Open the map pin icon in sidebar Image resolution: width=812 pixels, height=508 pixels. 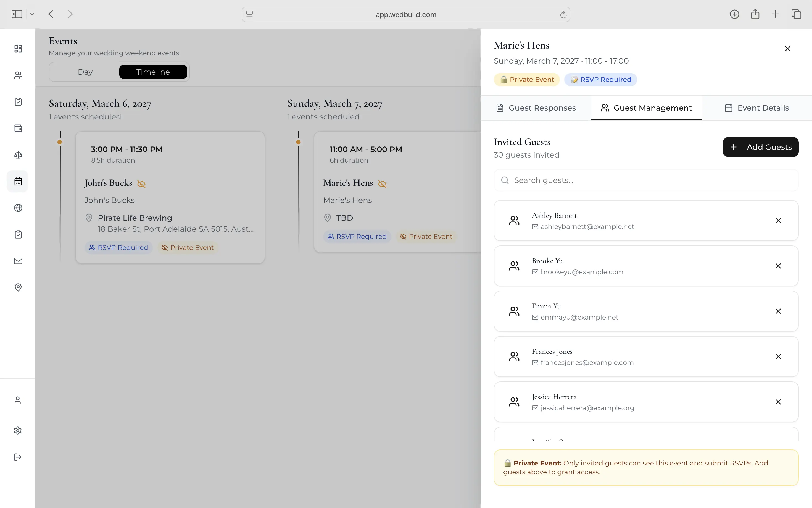18,288
